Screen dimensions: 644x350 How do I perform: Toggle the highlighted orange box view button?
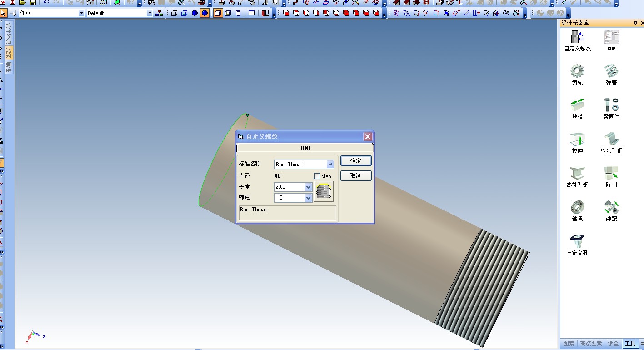218,13
